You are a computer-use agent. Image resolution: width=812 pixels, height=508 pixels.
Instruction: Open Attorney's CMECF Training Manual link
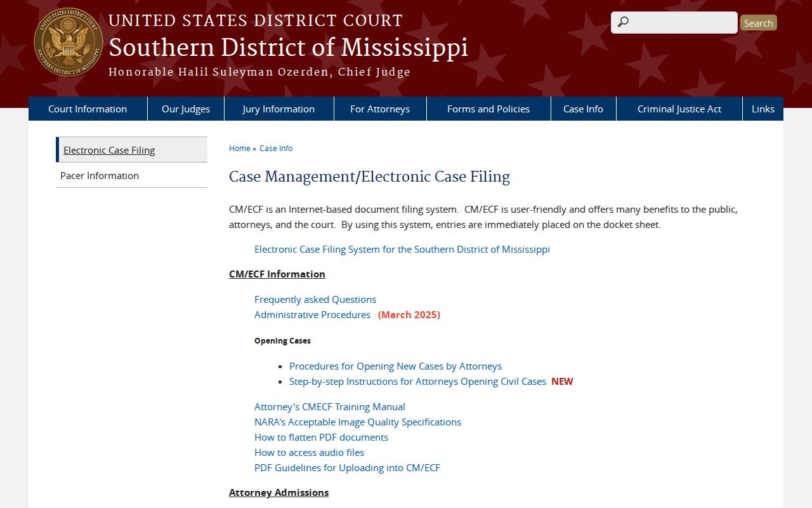tap(330, 406)
